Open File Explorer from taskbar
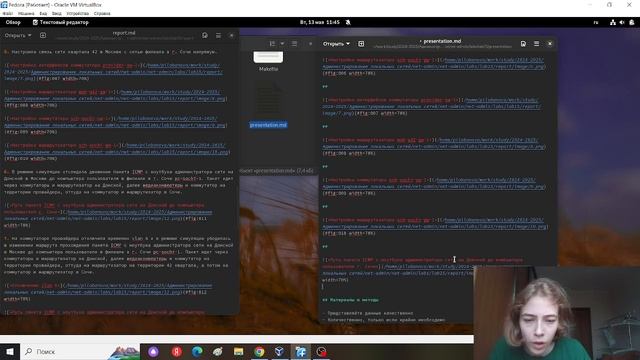This screenshot has width=640, height=360. tap(238, 351)
